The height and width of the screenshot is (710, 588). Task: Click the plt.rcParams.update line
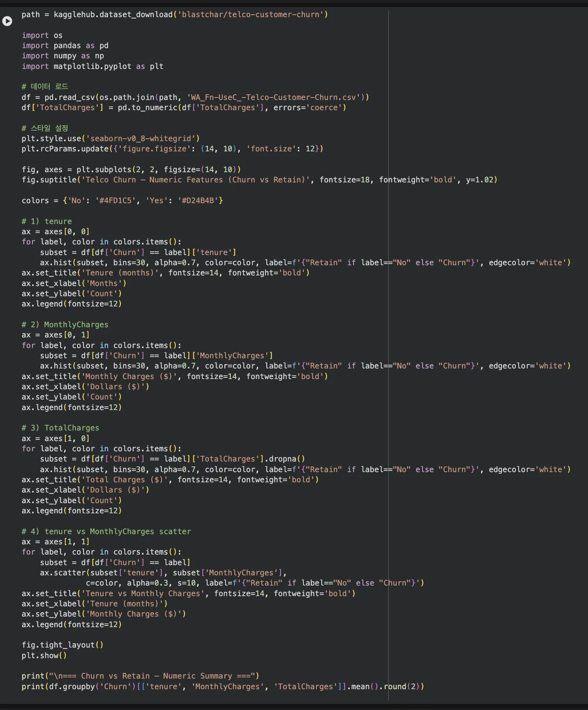coord(172,149)
